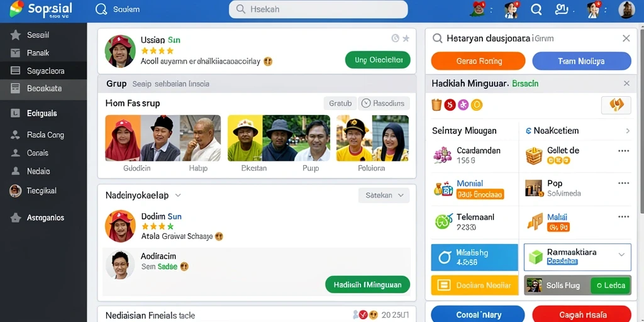Screen dimensions: 644x322
Task: Click the Gratub button
Action: 340,104
